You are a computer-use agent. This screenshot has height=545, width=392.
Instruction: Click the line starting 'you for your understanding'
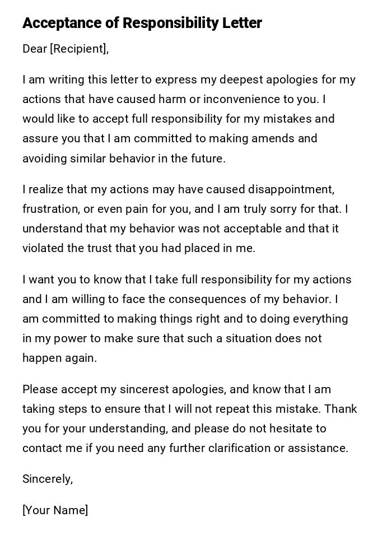pyautogui.click(x=174, y=428)
